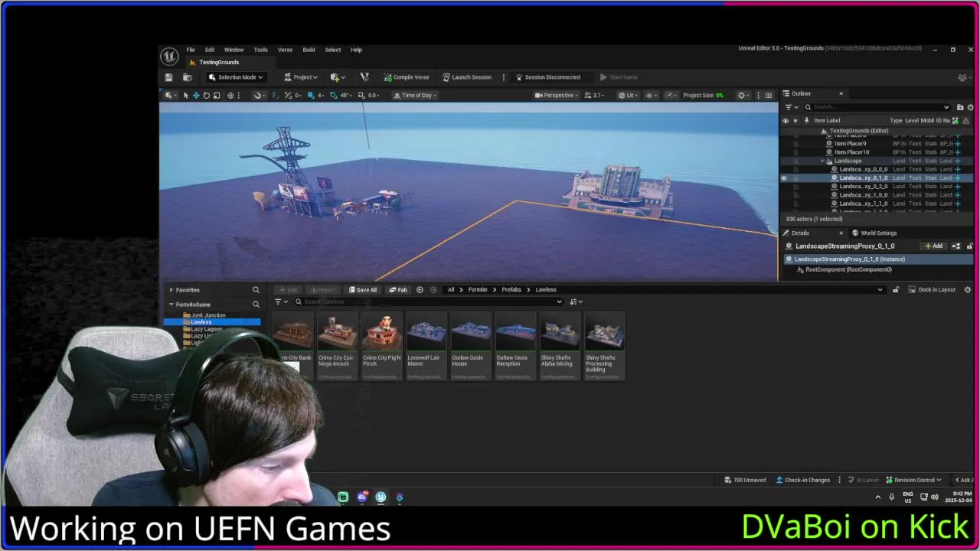980x551 pixels.
Task: Open the Project dropdown in the toolbar
Action: (x=300, y=77)
